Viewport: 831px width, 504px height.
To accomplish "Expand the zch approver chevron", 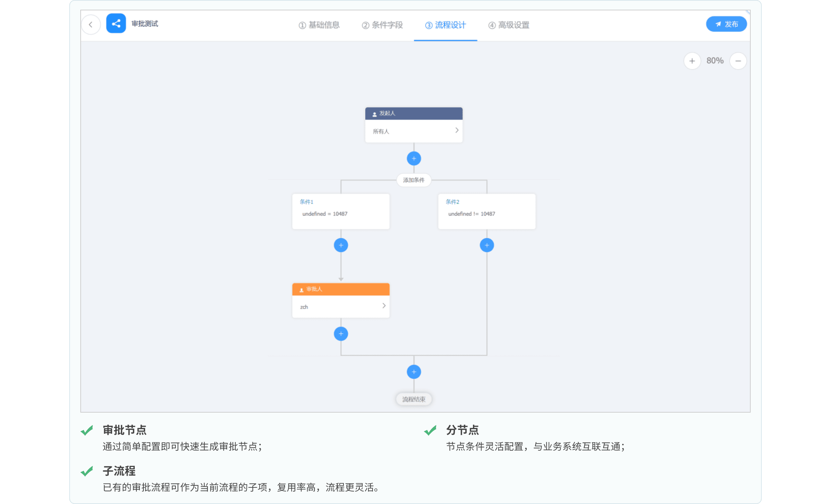I will point(384,306).
